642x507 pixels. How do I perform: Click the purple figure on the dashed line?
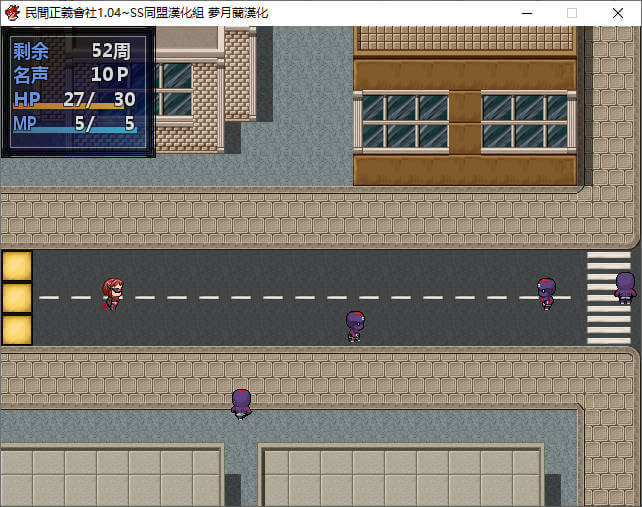(x=546, y=292)
